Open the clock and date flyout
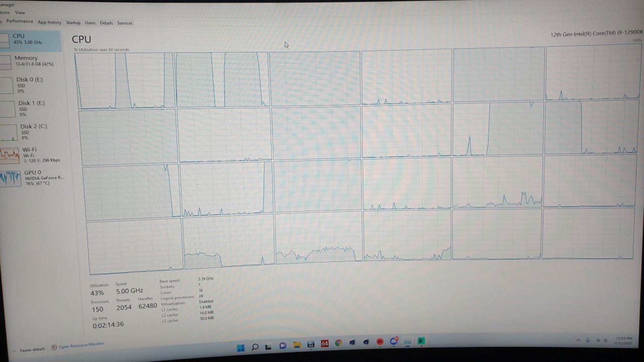The image size is (644, 362). point(623,340)
